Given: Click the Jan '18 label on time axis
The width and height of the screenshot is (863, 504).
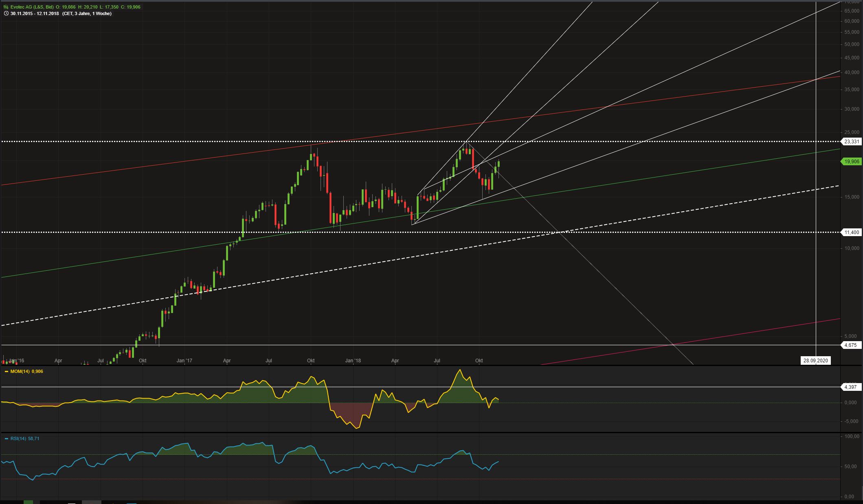Looking at the screenshot, I should [353, 361].
